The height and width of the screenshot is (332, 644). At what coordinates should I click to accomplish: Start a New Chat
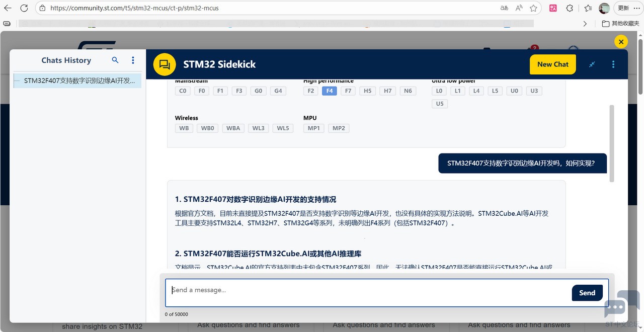552,64
